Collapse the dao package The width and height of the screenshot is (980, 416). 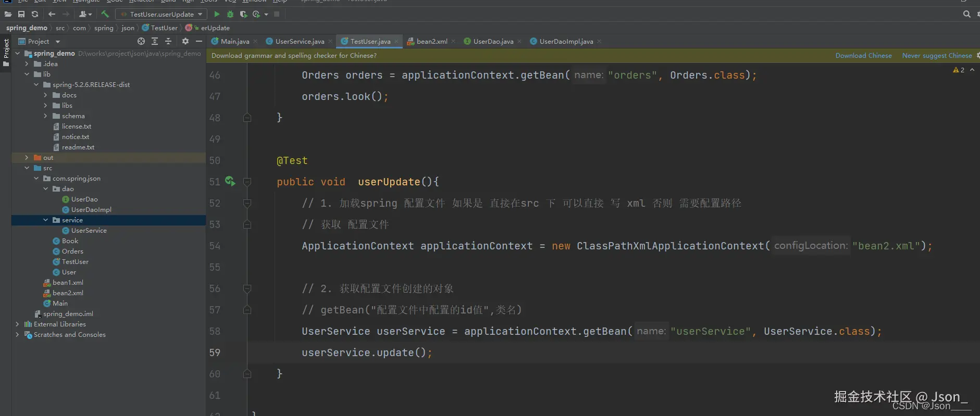click(x=45, y=189)
